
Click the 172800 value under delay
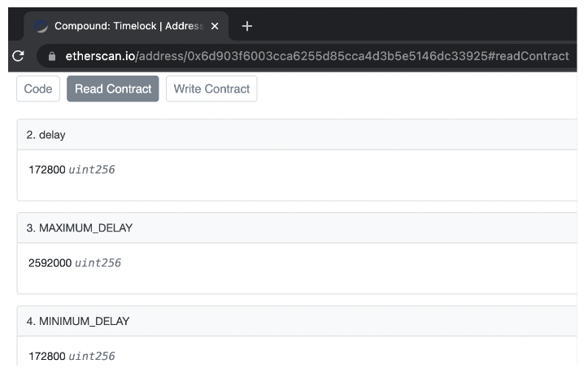pyautogui.click(x=46, y=170)
